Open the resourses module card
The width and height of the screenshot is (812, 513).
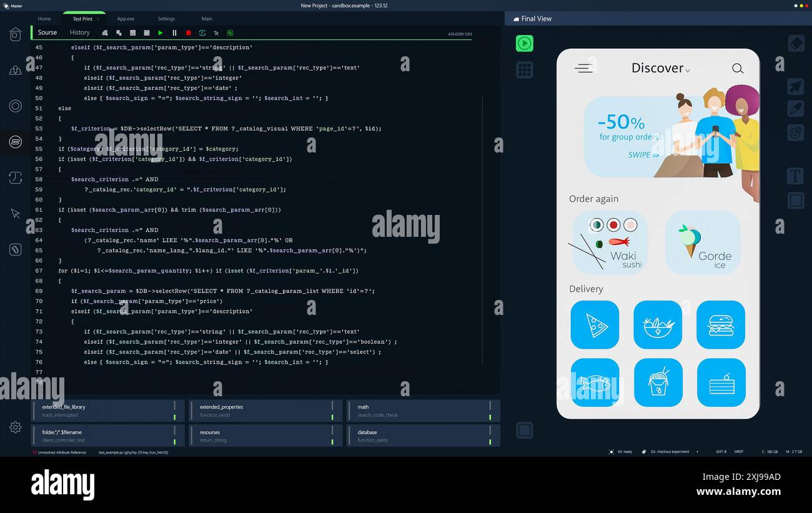coord(265,436)
